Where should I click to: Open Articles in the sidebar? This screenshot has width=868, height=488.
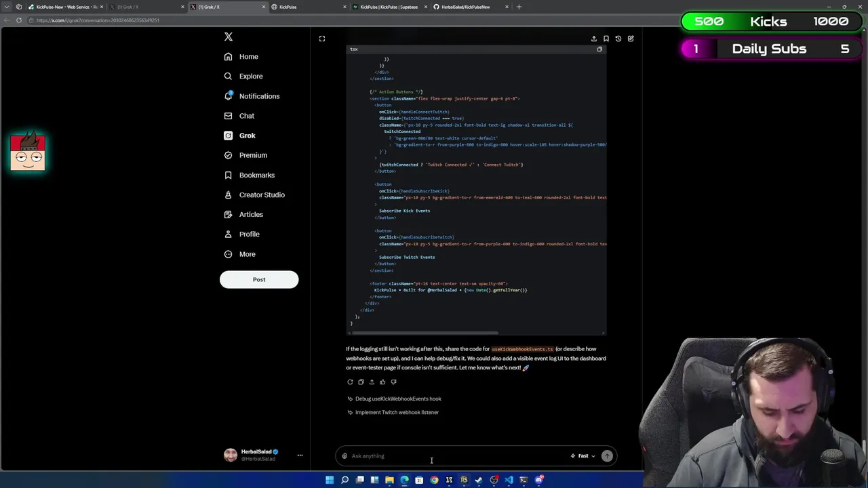[243, 214]
